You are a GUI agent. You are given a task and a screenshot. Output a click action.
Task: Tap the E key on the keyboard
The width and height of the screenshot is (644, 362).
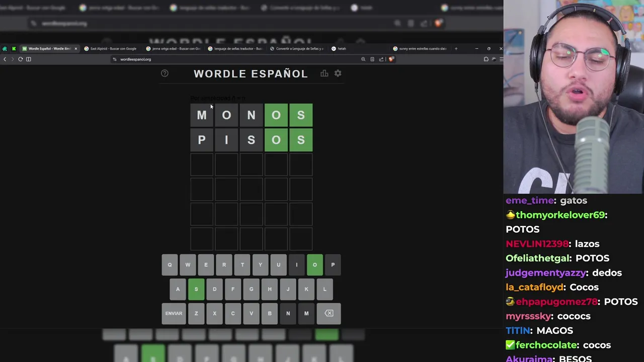[x=206, y=265]
